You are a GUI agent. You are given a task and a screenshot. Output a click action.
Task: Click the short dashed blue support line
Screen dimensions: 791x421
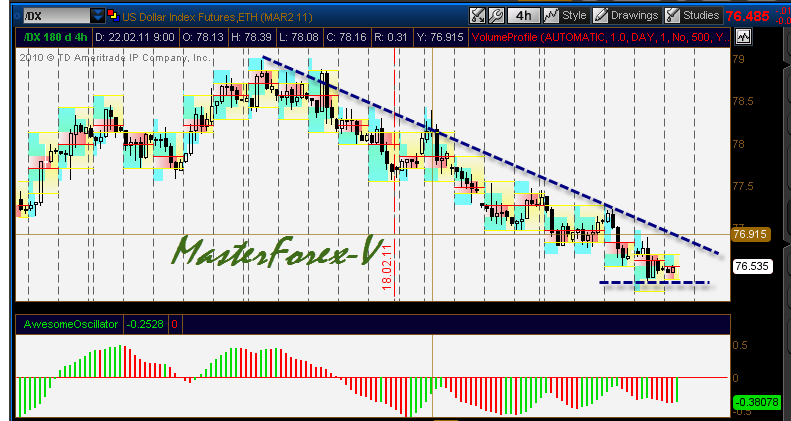pyautogui.click(x=654, y=282)
